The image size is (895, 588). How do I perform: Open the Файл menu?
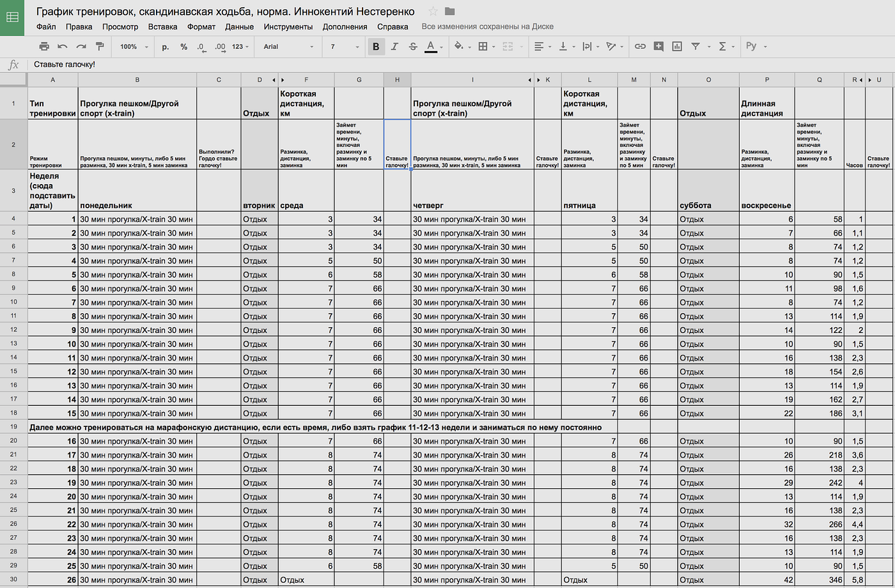tap(46, 27)
